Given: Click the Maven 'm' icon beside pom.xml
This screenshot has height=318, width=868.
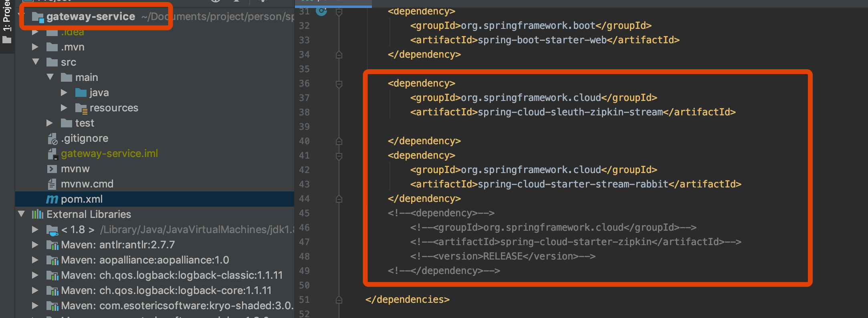Looking at the screenshot, I should (52, 199).
